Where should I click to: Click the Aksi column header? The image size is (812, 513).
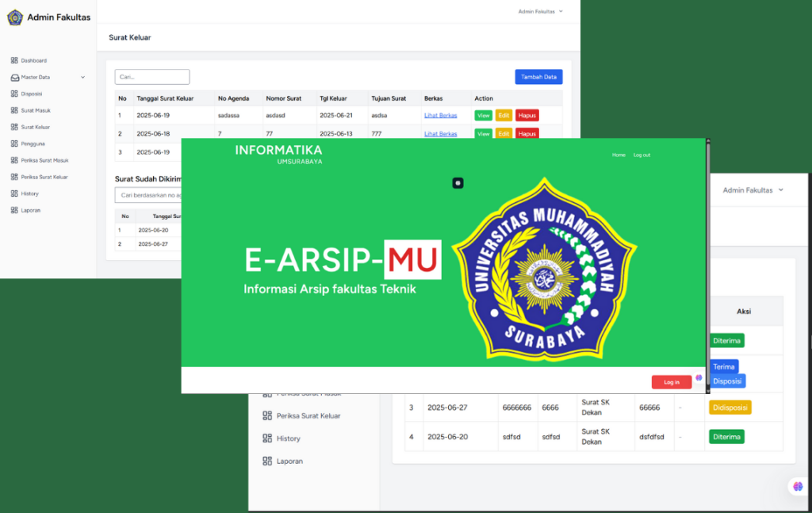pyautogui.click(x=744, y=311)
